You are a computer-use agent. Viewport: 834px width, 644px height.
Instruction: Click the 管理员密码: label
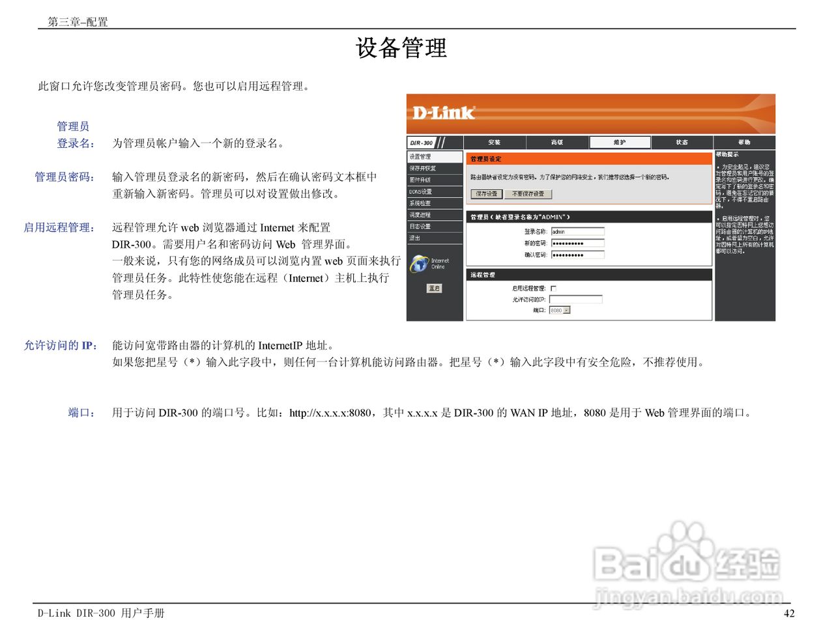pos(65,177)
